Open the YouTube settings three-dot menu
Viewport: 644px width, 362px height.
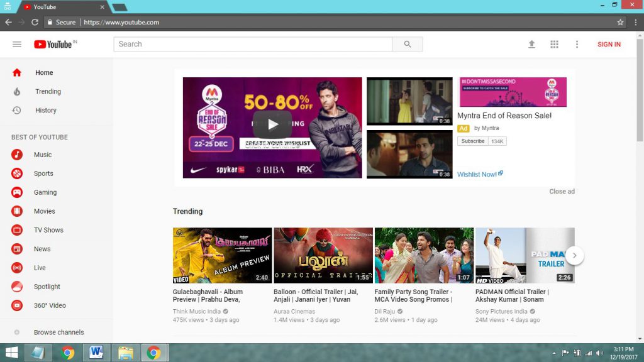click(x=577, y=45)
